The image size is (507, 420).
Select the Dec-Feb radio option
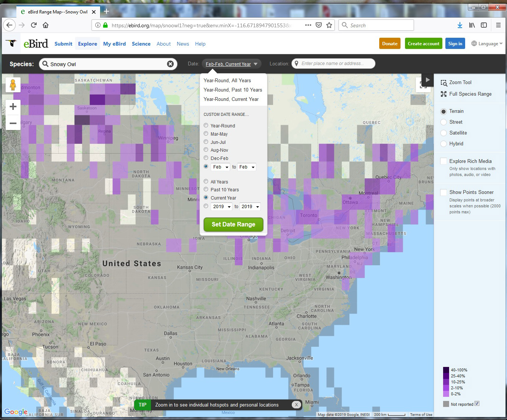pyautogui.click(x=206, y=158)
